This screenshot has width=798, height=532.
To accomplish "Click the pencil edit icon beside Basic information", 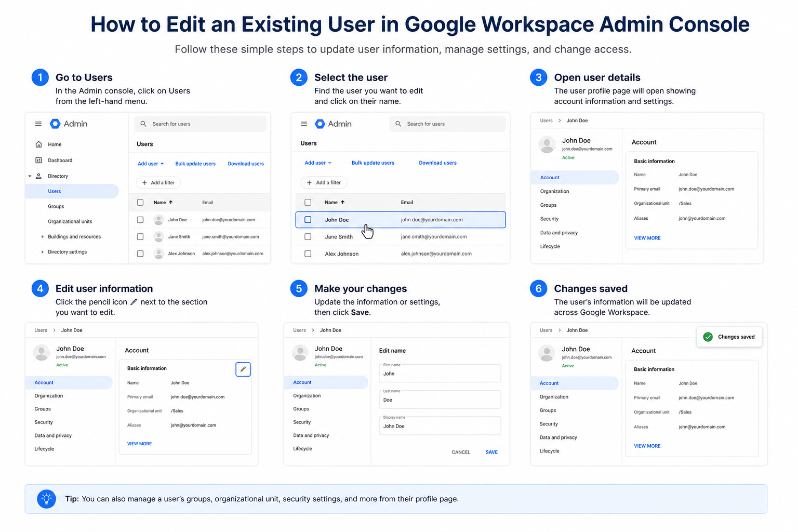I will 243,369.
